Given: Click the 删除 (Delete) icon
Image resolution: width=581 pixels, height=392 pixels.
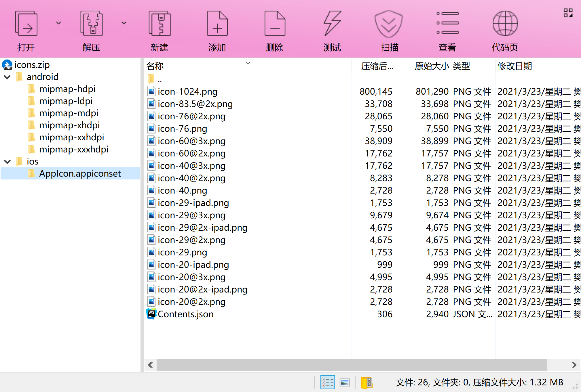Looking at the screenshot, I should coord(275,24).
